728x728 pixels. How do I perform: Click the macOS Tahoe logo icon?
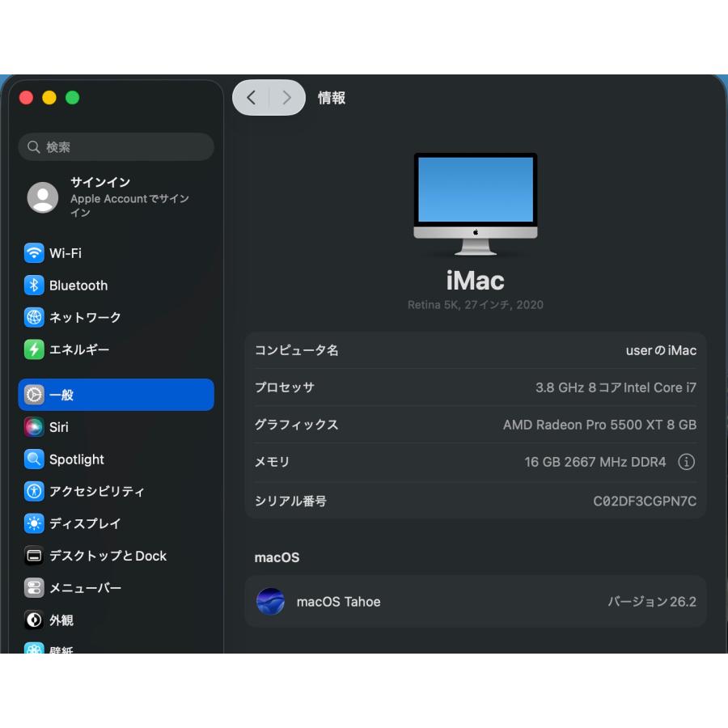270,601
